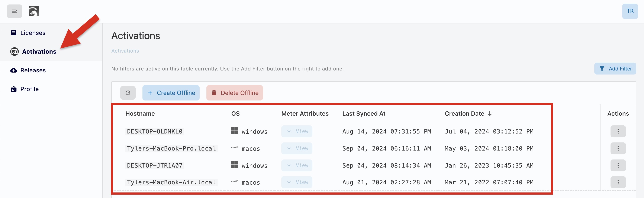Click the Add Filter button
The image size is (644, 198).
coord(615,69)
